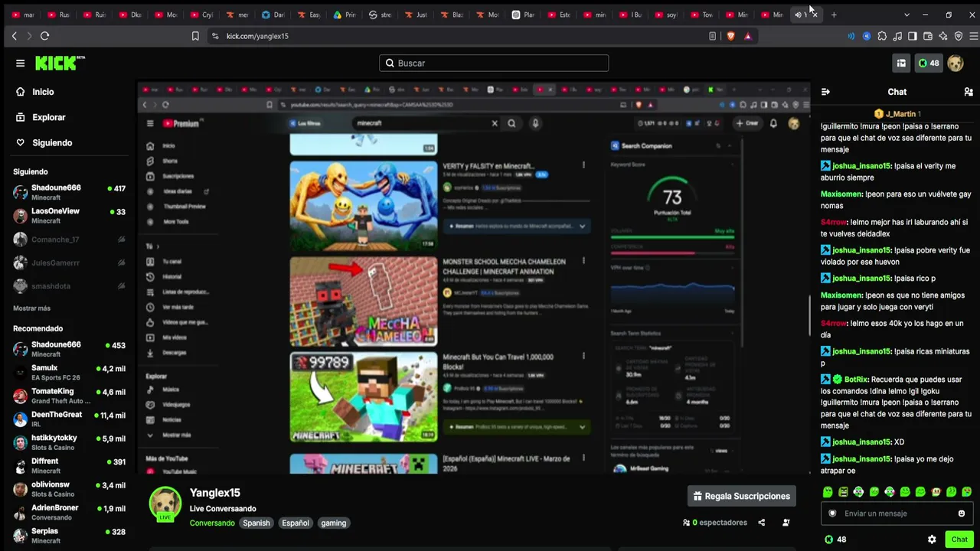Viewport: 980px width, 551px height.
Task: Open the Kick drops inventory icon in the header
Action: click(901, 64)
